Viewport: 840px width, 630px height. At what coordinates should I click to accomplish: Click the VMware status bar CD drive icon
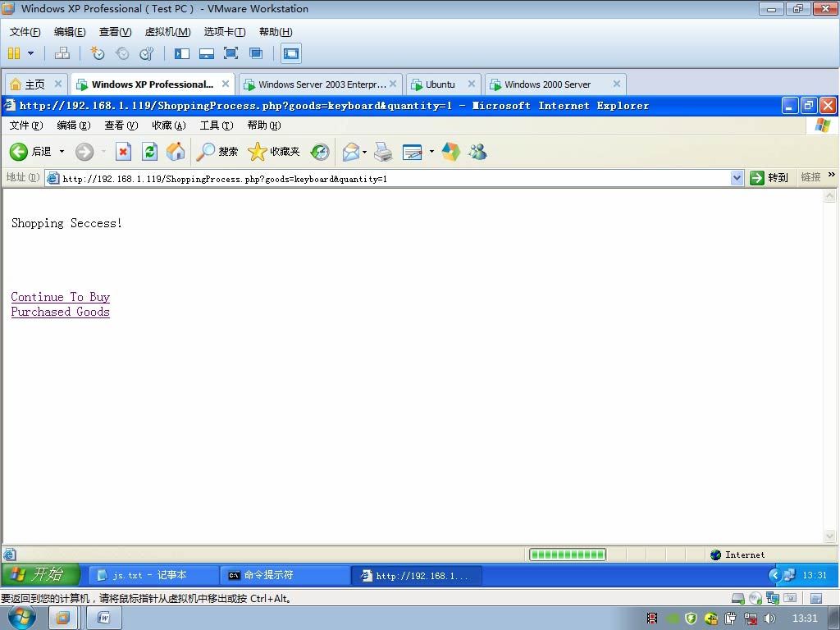[756, 598]
